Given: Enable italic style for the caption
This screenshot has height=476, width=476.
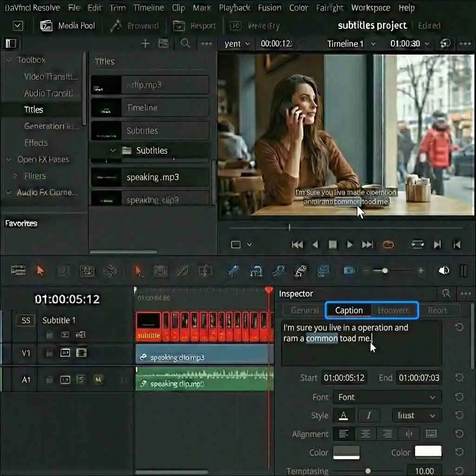Looking at the screenshot, I should pyautogui.click(x=369, y=415).
